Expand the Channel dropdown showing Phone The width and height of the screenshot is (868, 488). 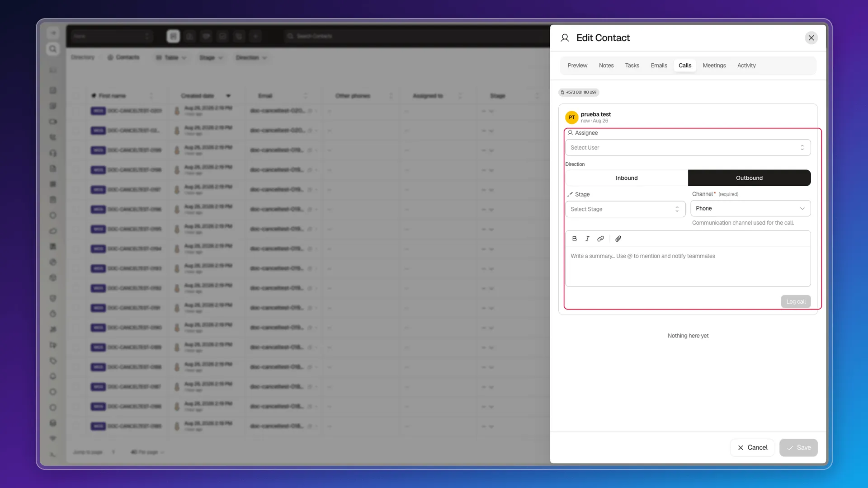(x=750, y=208)
